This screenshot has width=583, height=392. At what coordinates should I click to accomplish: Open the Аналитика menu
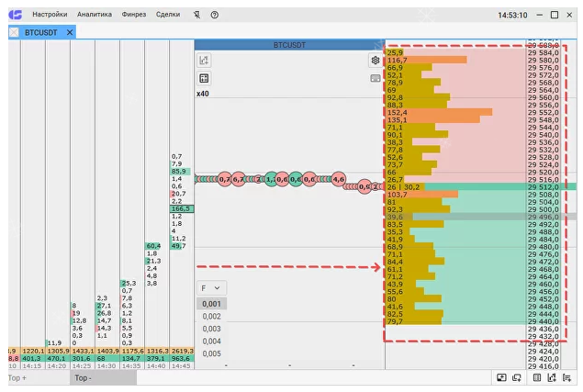coord(94,15)
